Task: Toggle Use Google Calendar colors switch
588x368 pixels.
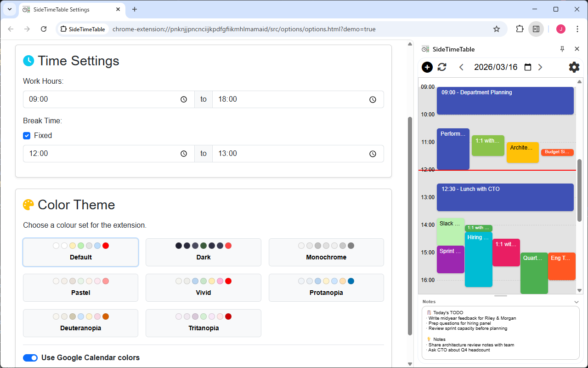Action: click(x=30, y=358)
